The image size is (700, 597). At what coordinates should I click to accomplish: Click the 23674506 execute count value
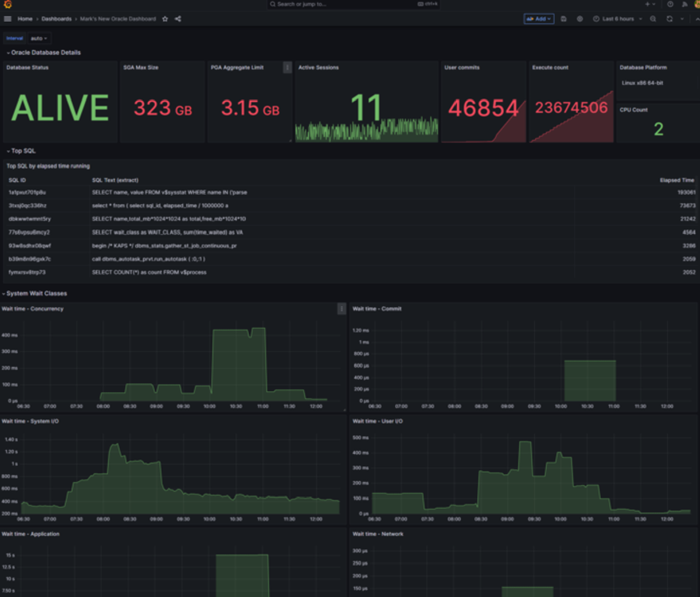tap(571, 108)
